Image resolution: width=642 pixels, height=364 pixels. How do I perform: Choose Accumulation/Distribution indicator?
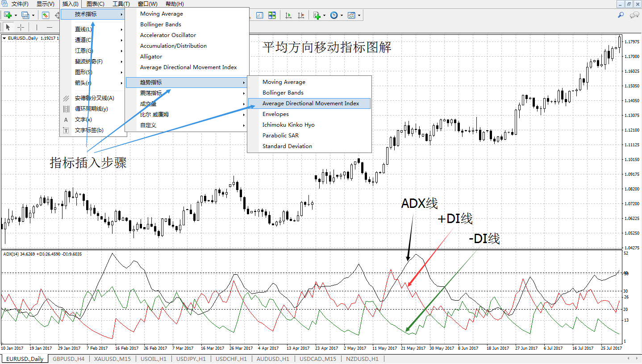187,46
